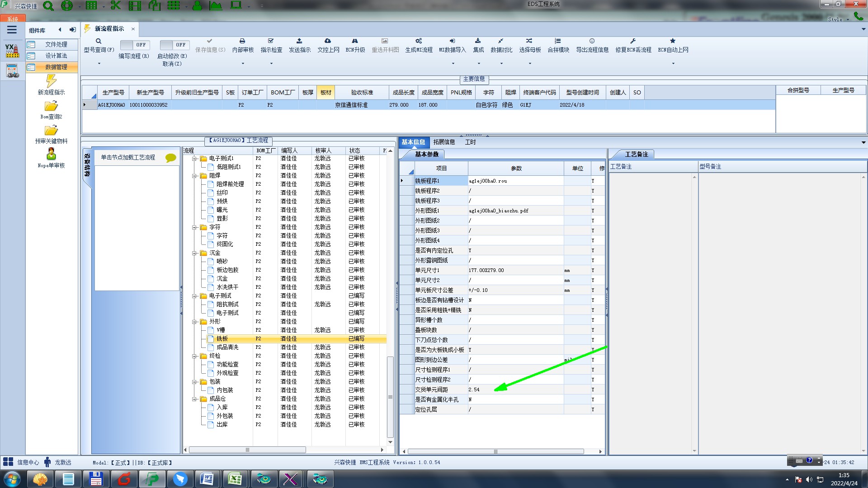Collapse the 阻焊 tree folder
Viewport: 868px width, 488px height.
(x=194, y=176)
